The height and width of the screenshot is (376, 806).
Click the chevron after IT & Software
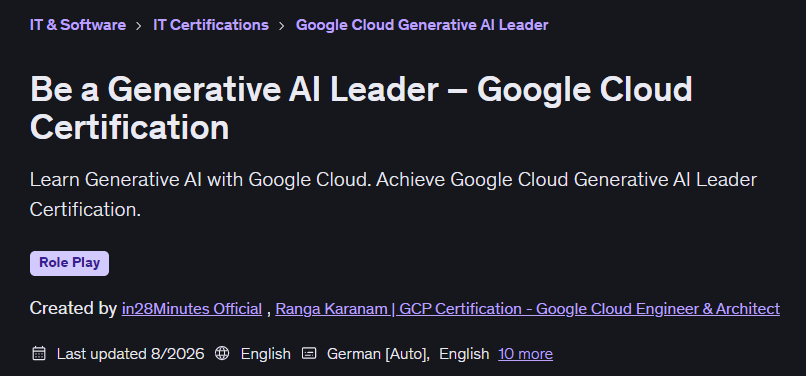pos(139,26)
